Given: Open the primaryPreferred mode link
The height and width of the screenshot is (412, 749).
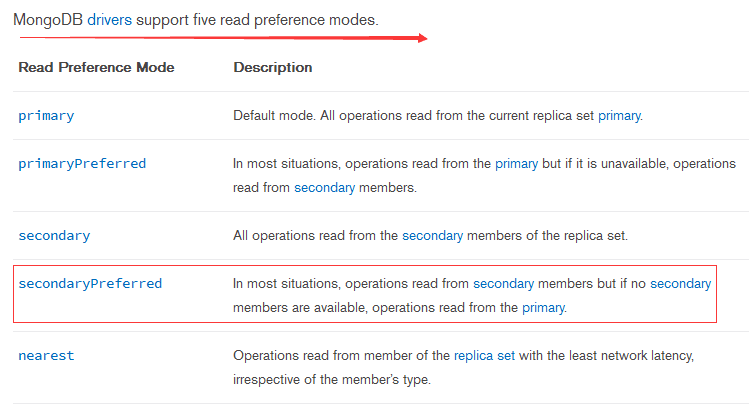Looking at the screenshot, I should click(x=82, y=163).
